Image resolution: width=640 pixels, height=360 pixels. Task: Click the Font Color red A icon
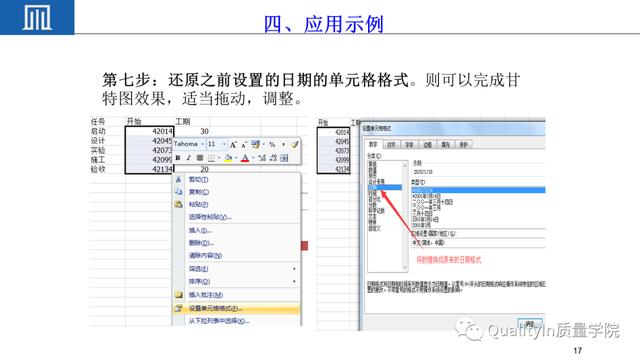[245, 158]
